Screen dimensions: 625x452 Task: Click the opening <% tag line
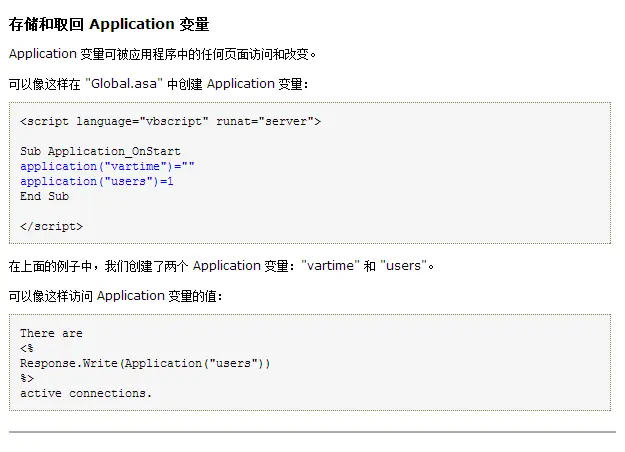click(27, 348)
